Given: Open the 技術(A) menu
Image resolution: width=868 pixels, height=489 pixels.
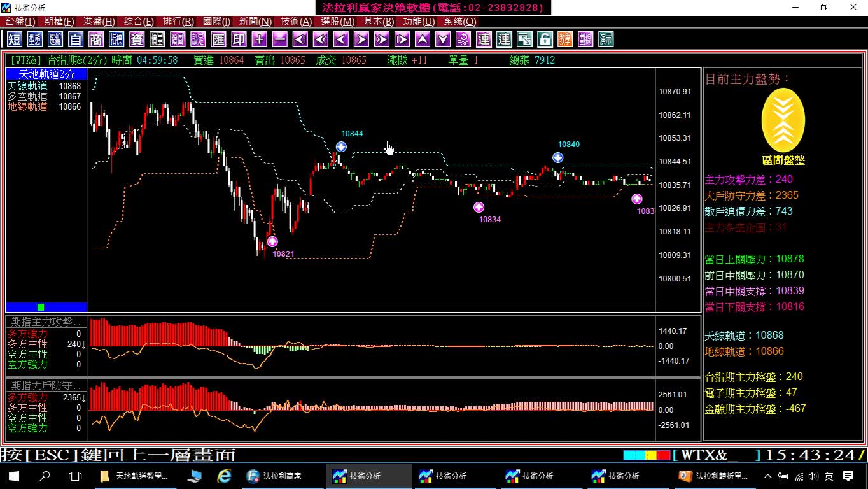Looking at the screenshot, I should pyautogui.click(x=296, y=22).
